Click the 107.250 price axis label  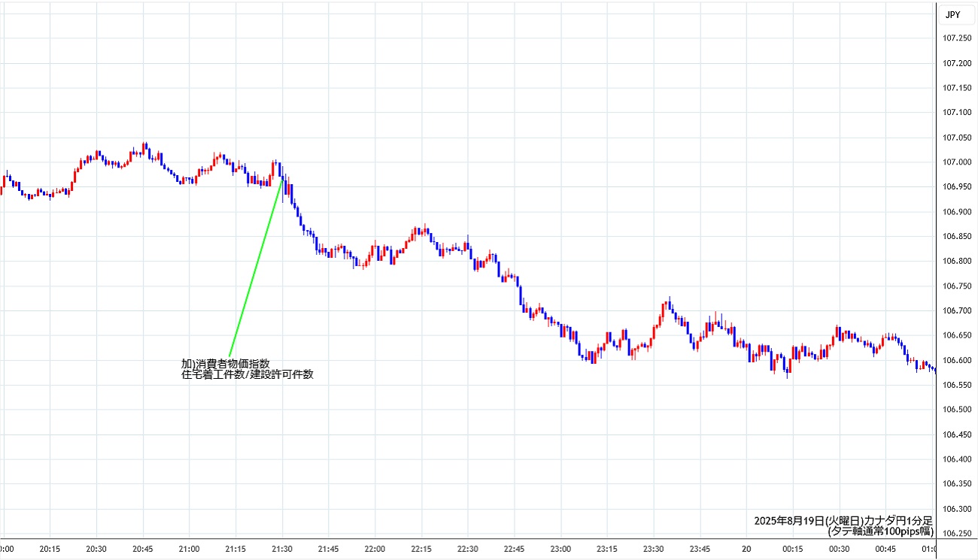click(956, 38)
